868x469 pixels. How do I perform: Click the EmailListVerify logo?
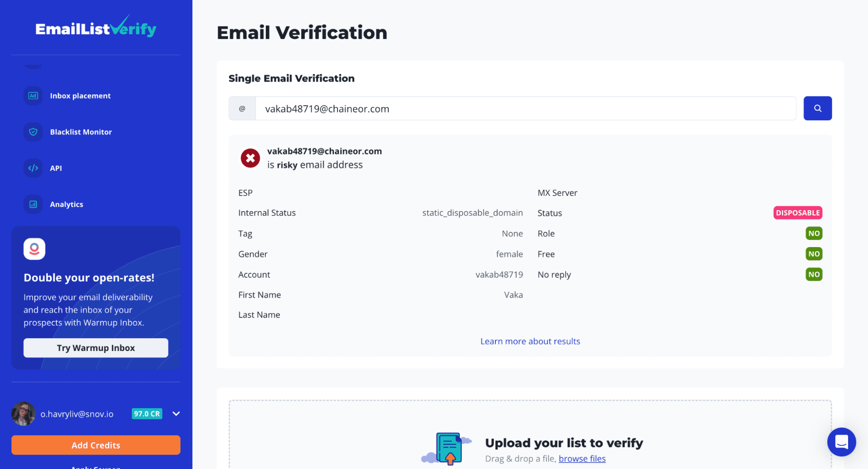tap(96, 28)
